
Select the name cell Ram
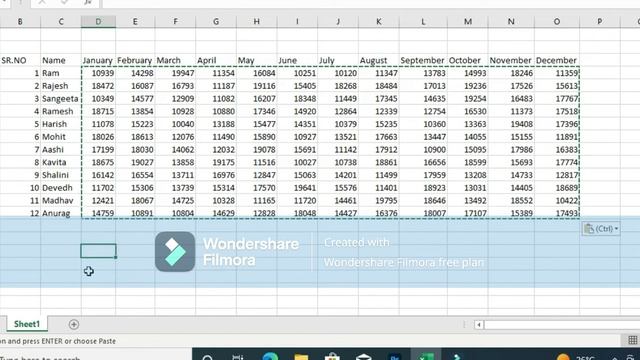click(61, 73)
